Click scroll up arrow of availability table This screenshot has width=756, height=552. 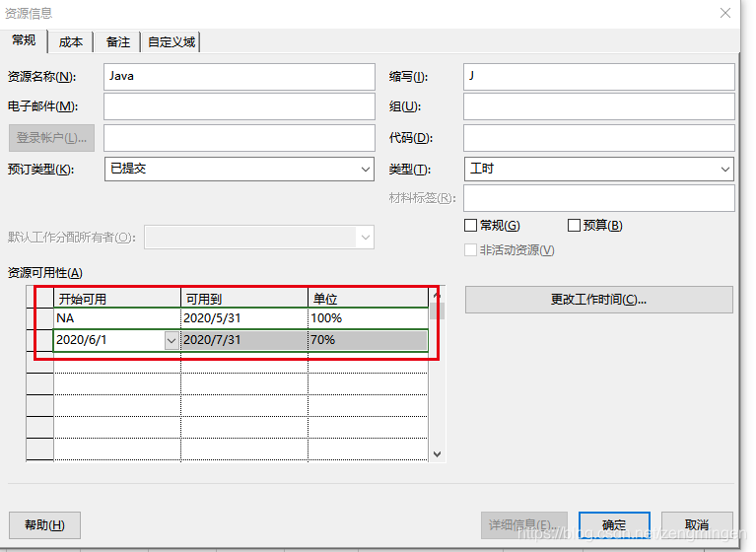pos(437,294)
